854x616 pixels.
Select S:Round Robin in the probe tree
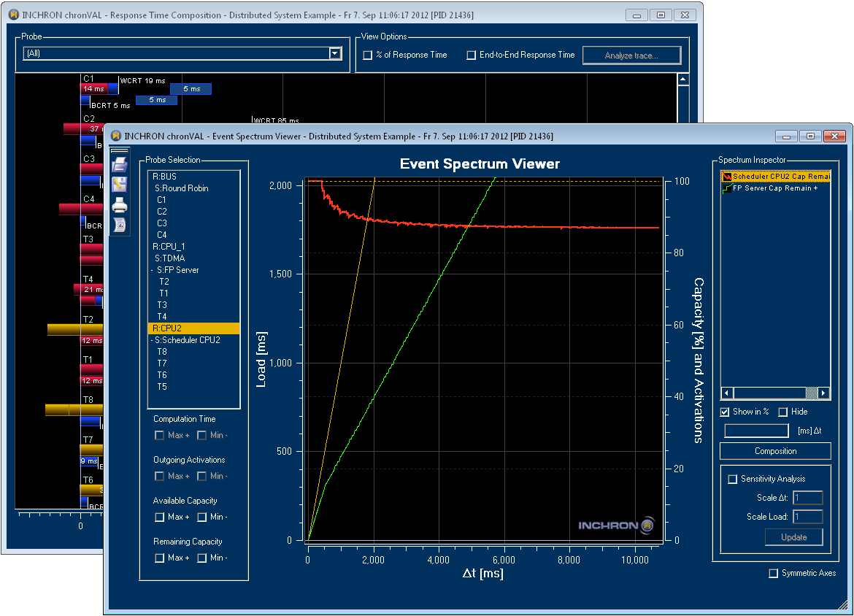181,188
